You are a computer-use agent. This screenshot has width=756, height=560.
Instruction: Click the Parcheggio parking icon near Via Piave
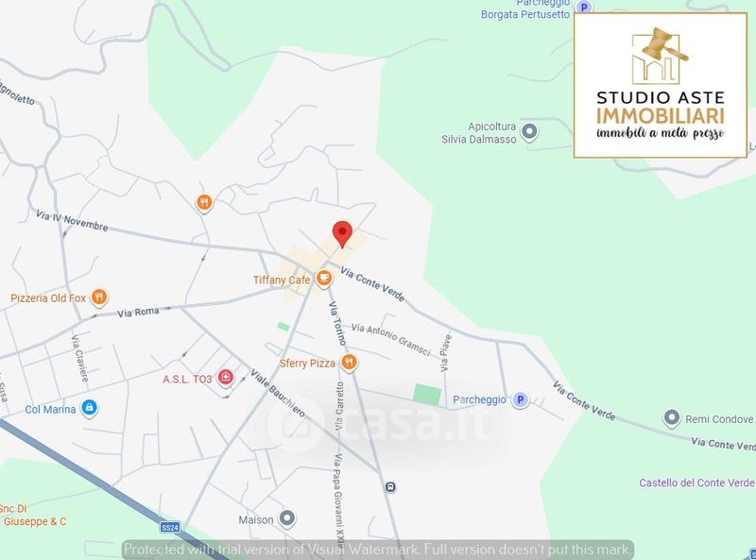[519, 400]
